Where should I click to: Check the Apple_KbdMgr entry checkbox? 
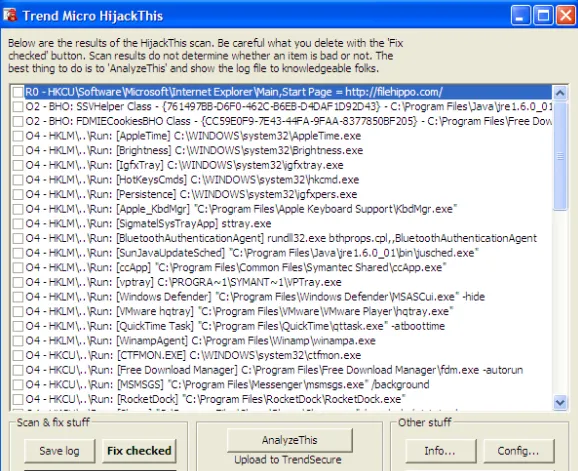coord(18,209)
